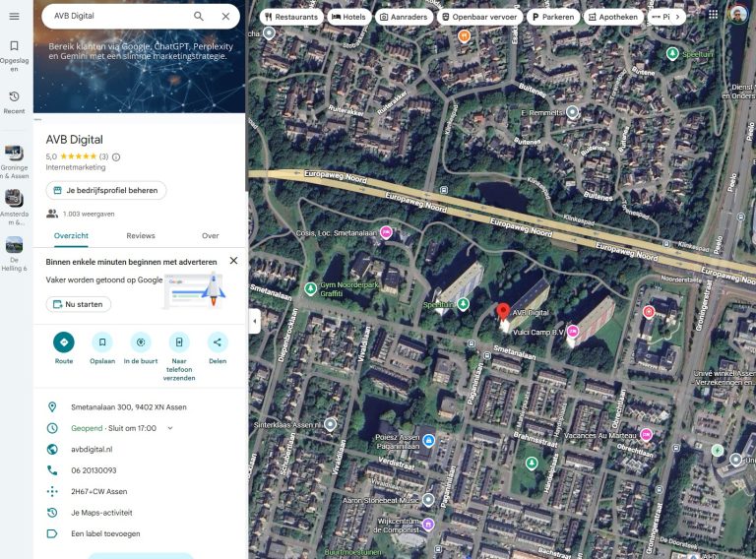Expand opening hours dropdown arrow
Viewport: 756px width, 559px height.
coord(170,428)
